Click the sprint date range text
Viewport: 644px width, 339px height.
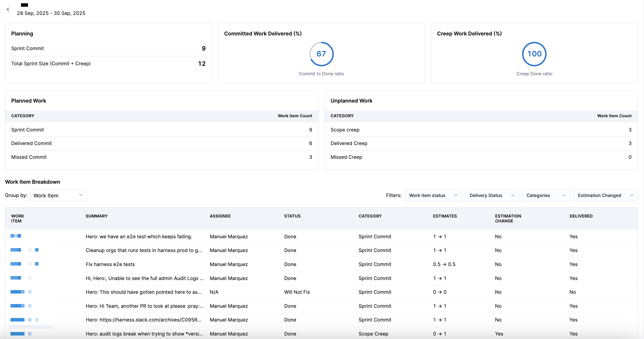(x=51, y=13)
